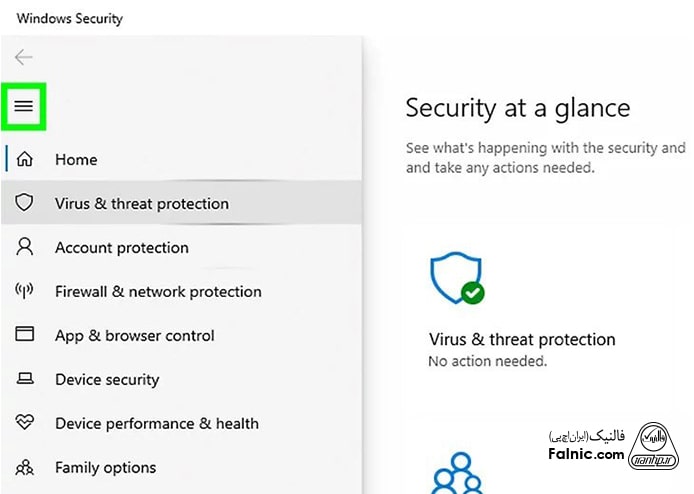Select App & browser control label

(x=135, y=336)
